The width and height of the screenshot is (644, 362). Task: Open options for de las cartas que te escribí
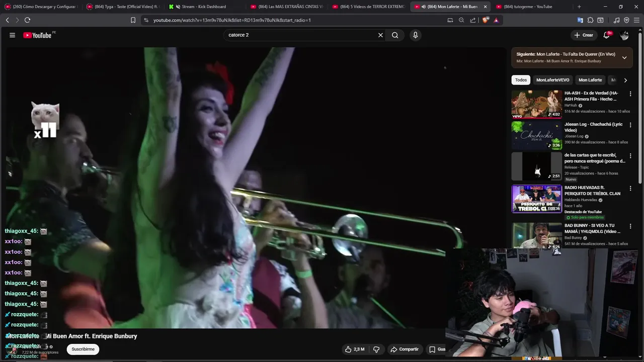coord(630,156)
